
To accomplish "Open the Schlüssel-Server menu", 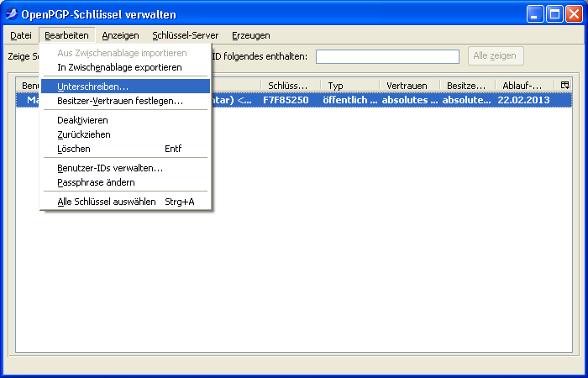I will [x=186, y=35].
